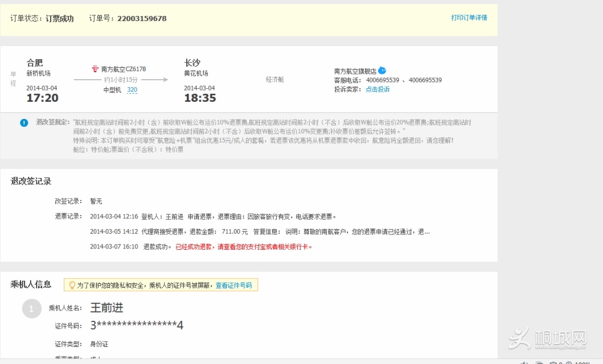The height and width of the screenshot is (364, 603).
Task: Click the passenger number 1 circle badge
Action: pyautogui.click(x=31, y=308)
